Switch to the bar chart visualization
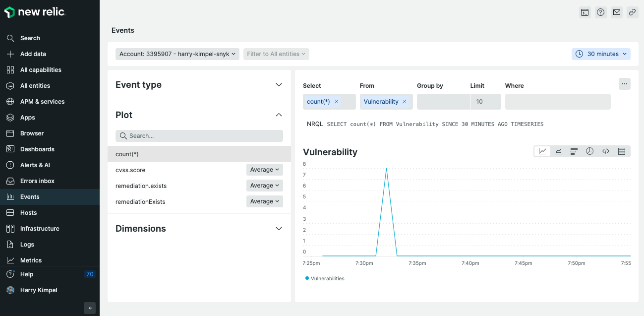 pyautogui.click(x=574, y=151)
